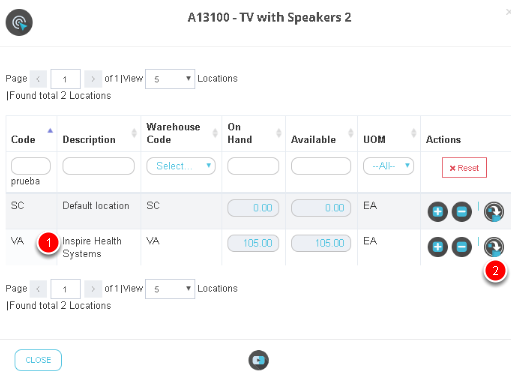Open the UOM --All-- filter dropdown
The image size is (511, 375).
pos(388,166)
